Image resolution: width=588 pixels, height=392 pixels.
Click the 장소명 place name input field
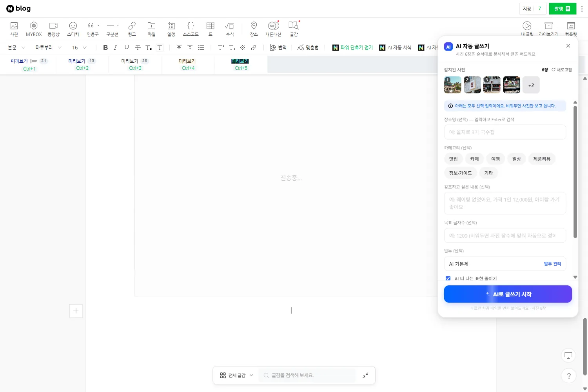click(505, 132)
